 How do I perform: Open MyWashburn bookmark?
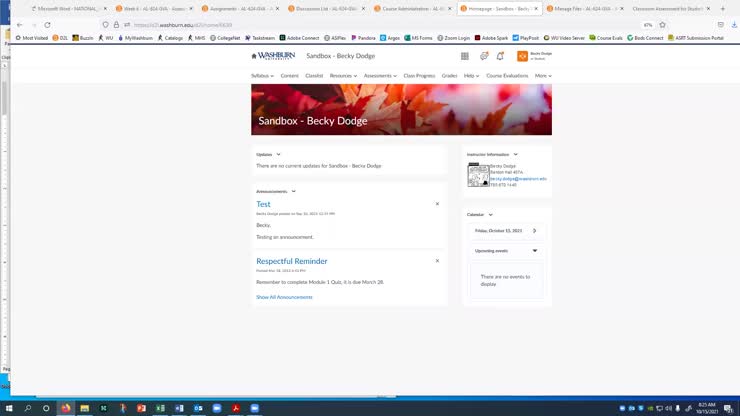135,38
